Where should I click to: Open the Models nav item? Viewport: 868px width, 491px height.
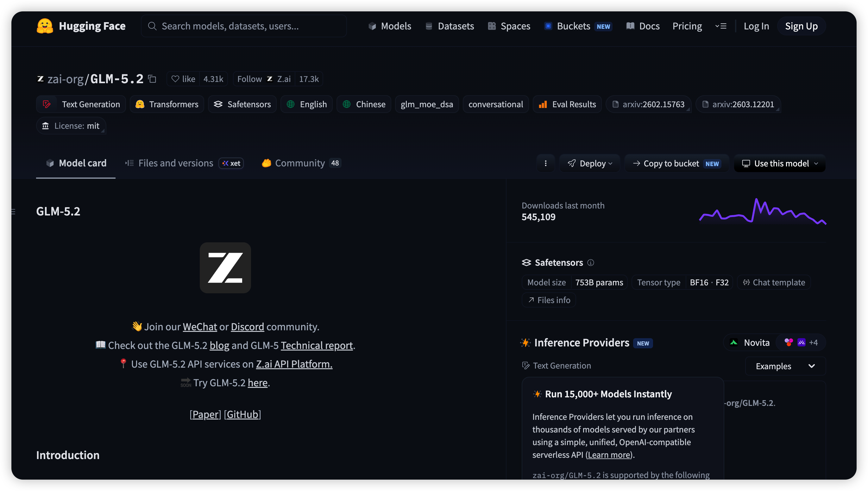[x=390, y=26]
